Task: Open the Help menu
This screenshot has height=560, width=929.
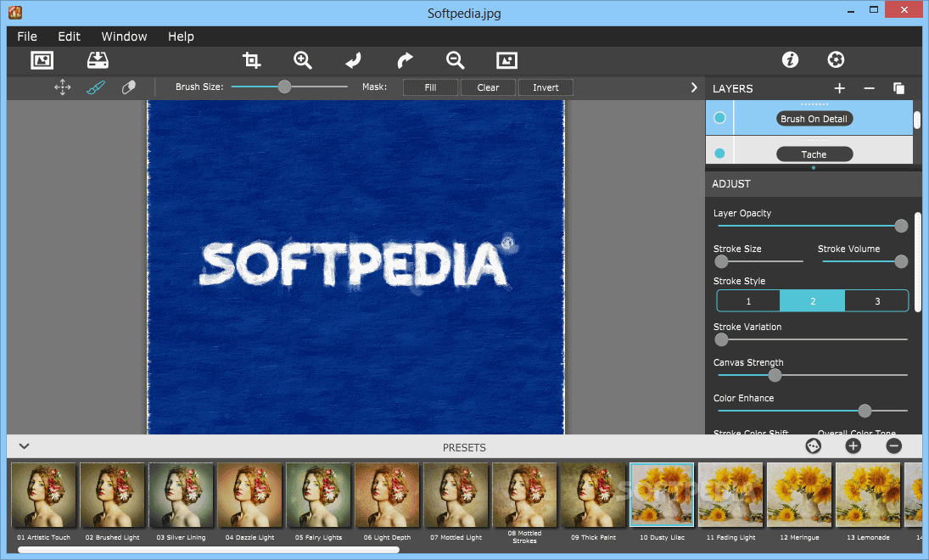Action: [x=181, y=36]
